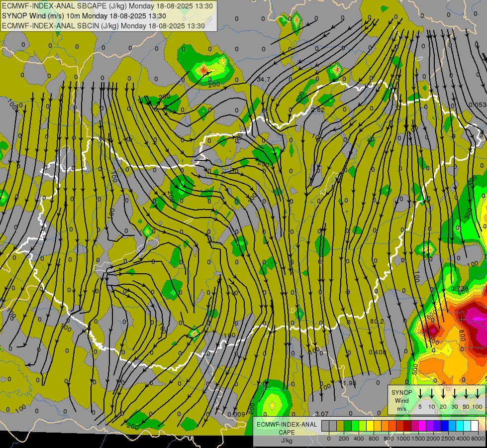
Task: Click the 30 m/s wind arrow in legend
Action: pyautogui.click(x=454, y=394)
